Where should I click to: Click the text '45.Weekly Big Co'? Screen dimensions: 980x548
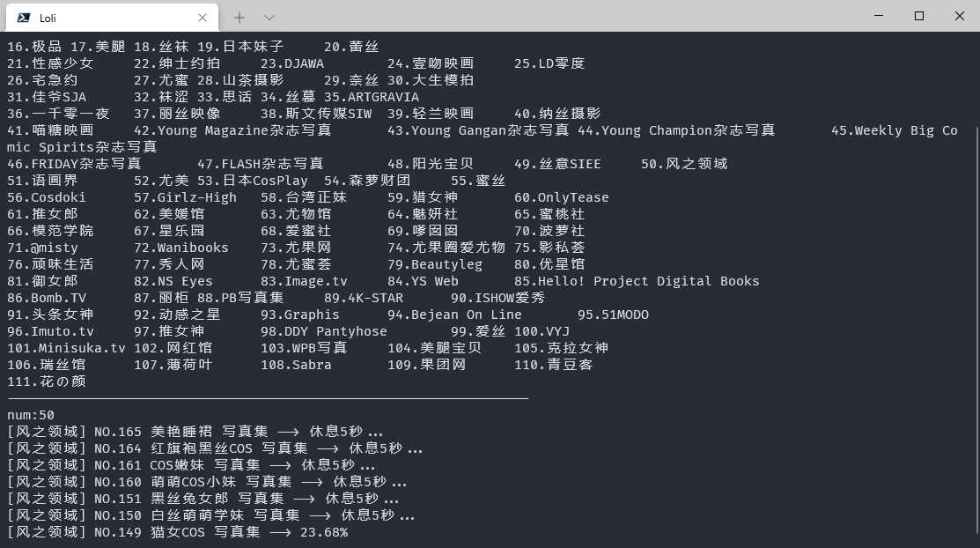894,130
